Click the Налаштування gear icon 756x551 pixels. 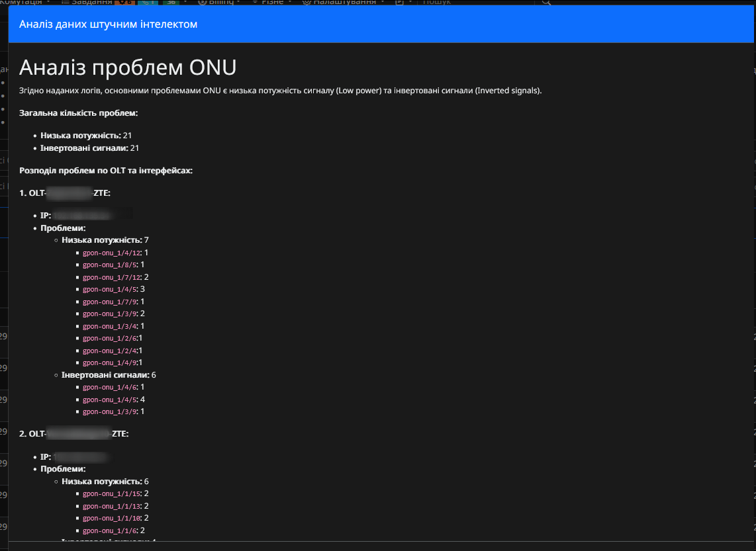307,3
